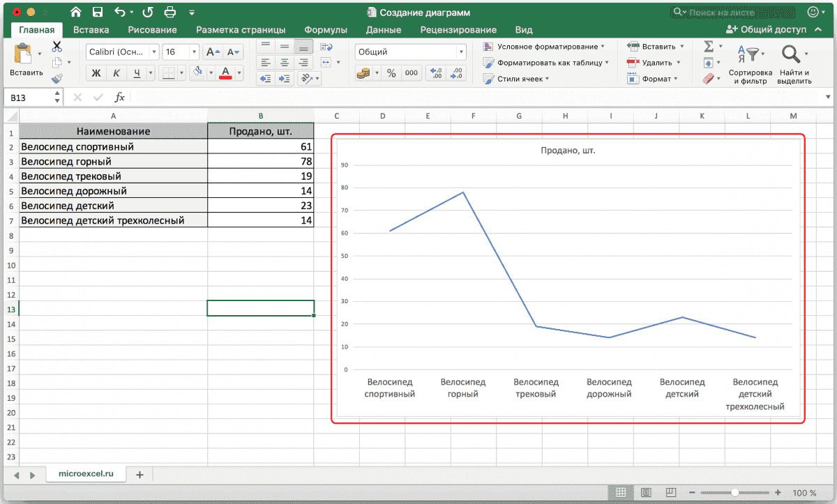
Task: Click the 'Общий доступ' share button
Action: (766, 30)
